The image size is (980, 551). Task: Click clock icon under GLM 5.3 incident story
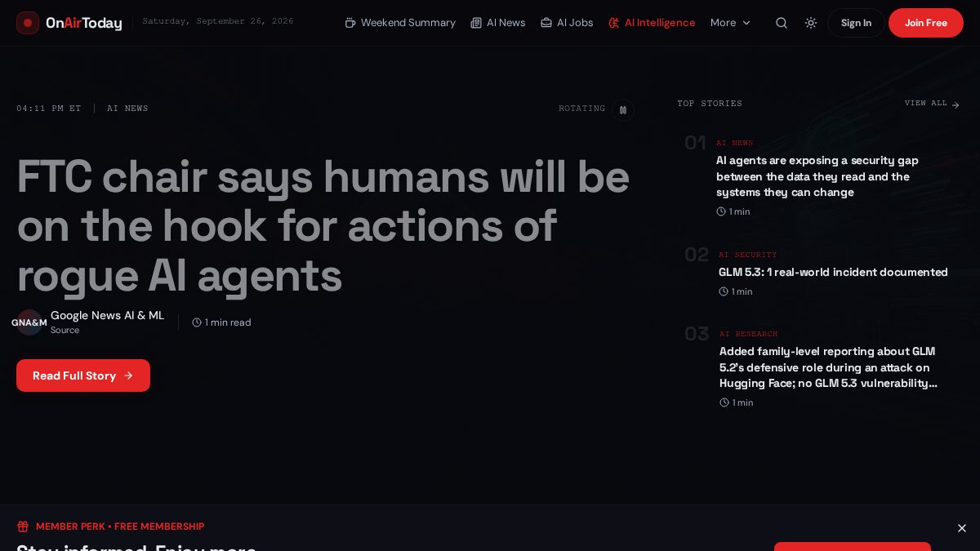[724, 291]
